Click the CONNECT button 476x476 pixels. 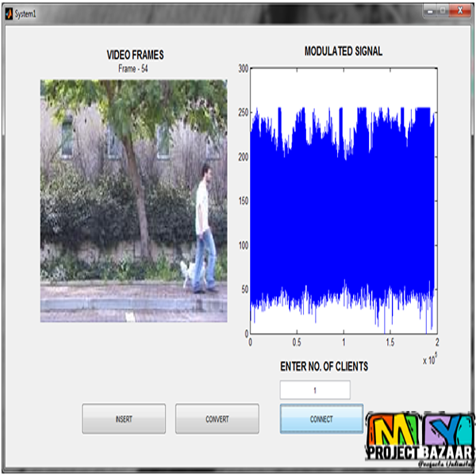(x=321, y=419)
